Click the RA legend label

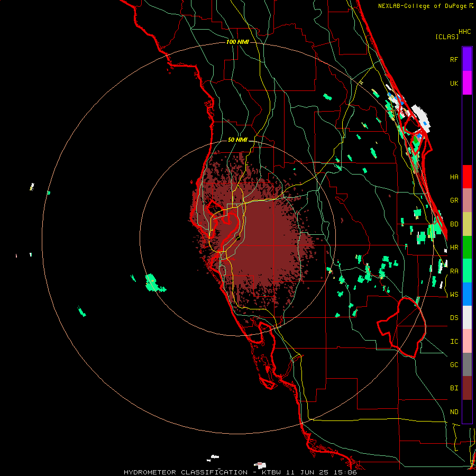point(454,271)
